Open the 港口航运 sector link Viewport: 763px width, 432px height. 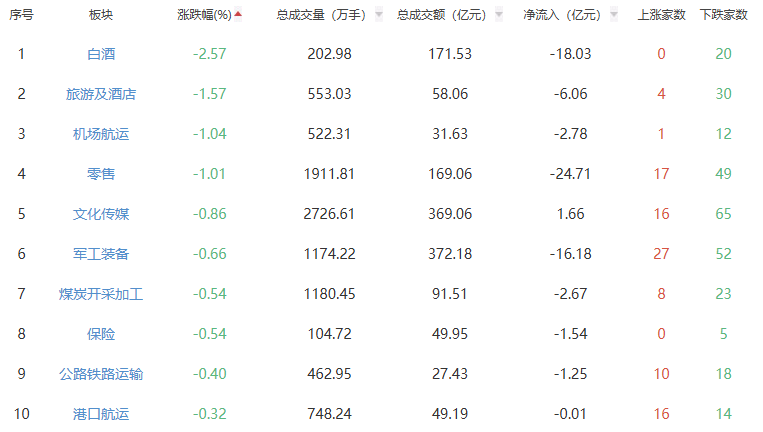(x=101, y=414)
